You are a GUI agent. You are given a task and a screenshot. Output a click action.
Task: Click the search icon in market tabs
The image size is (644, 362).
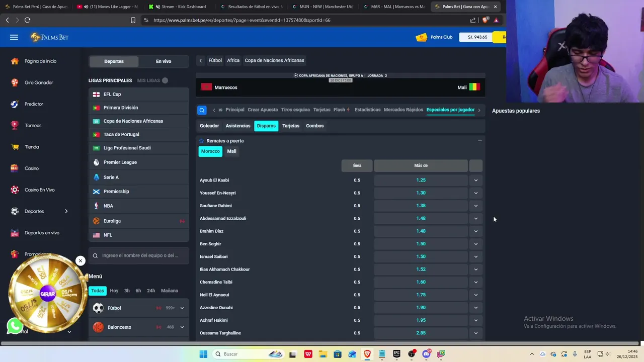(202, 110)
